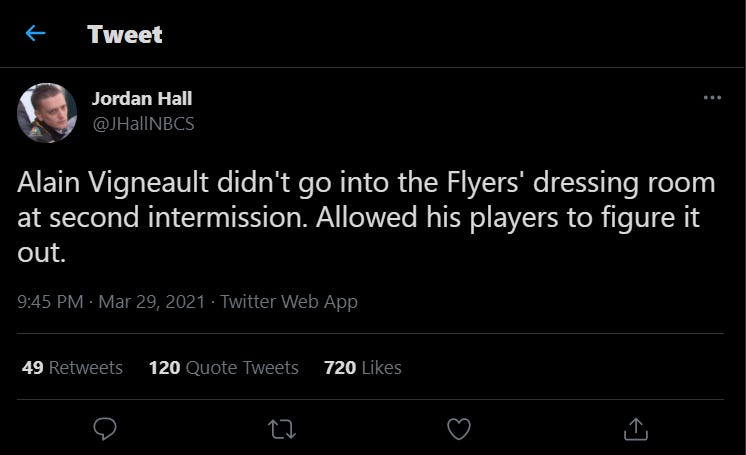Open Jordan Hall's profile picture

click(x=47, y=112)
